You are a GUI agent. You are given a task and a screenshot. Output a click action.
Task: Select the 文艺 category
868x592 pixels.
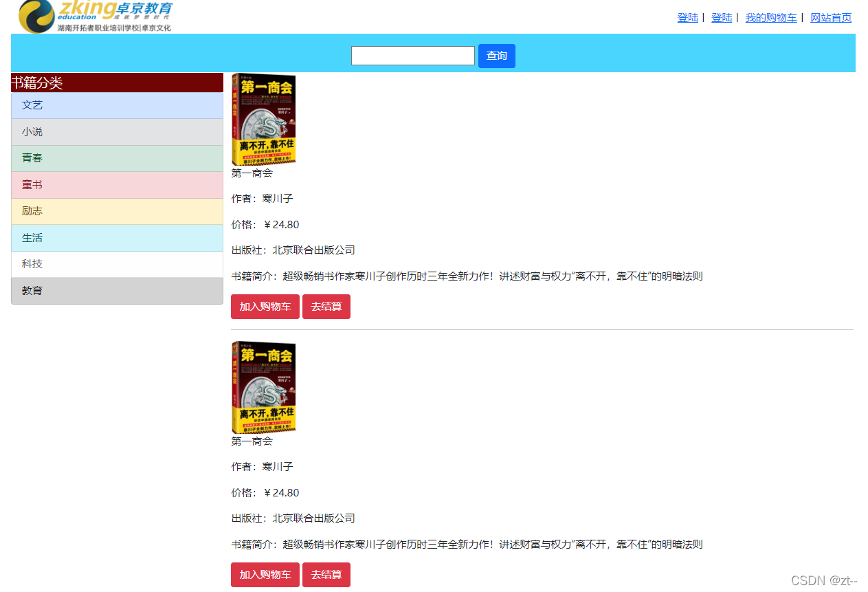[x=117, y=105]
